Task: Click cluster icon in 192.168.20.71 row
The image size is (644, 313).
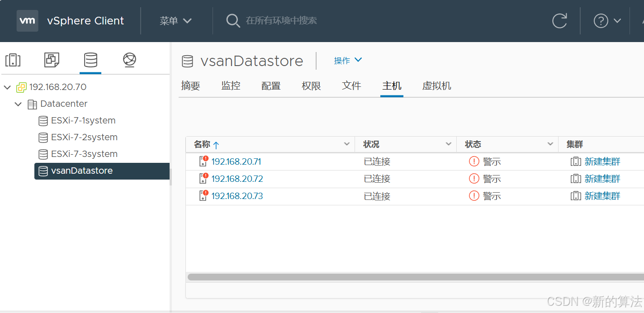Action: [576, 161]
